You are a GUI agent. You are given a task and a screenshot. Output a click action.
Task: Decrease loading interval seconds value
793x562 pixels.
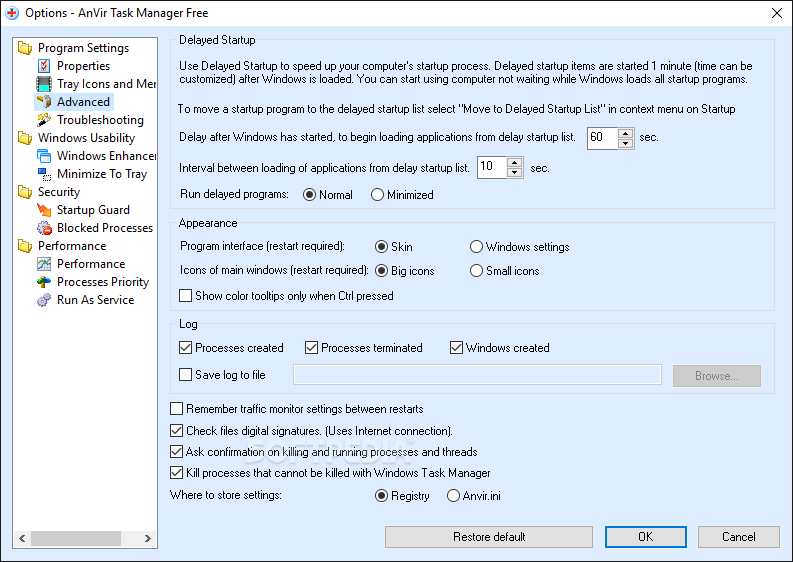point(514,172)
